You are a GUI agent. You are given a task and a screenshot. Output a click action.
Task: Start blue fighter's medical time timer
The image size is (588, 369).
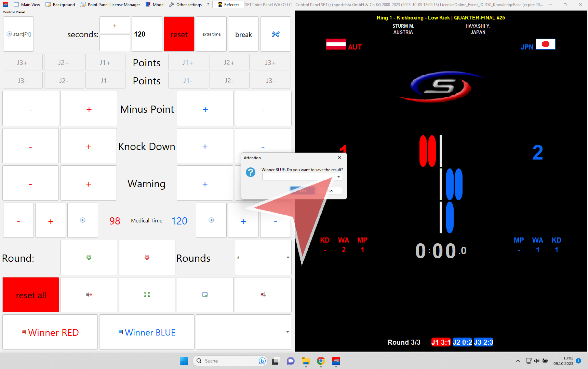pyautogui.click(x=211, y=220)
